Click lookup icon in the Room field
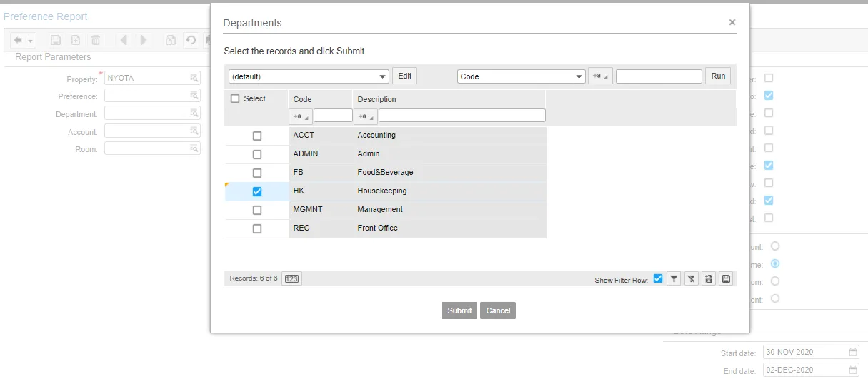The width and height of the screenshot is (868, 384). click(194, 148)
